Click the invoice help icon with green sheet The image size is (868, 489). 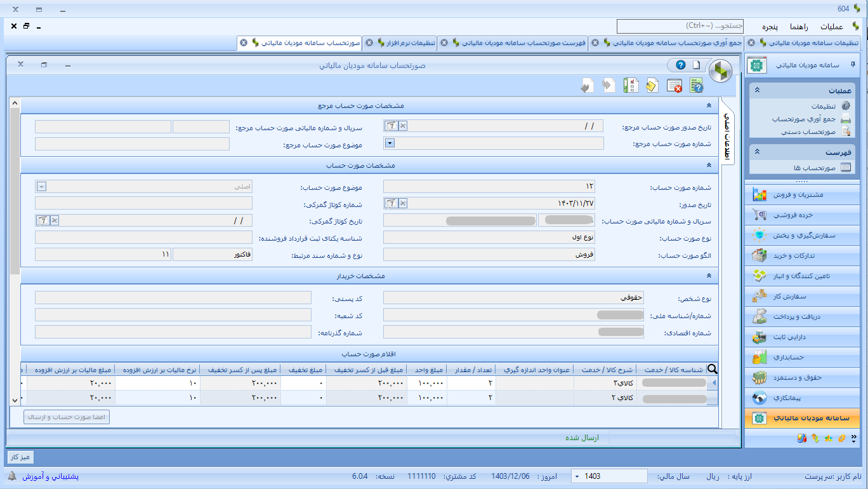click(x=697, y=86)
